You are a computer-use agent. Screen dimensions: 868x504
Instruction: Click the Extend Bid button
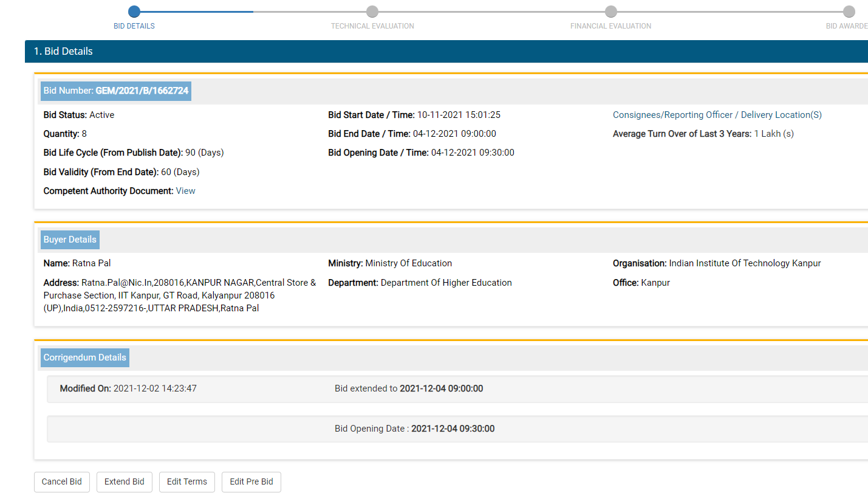tap(125, 482)
